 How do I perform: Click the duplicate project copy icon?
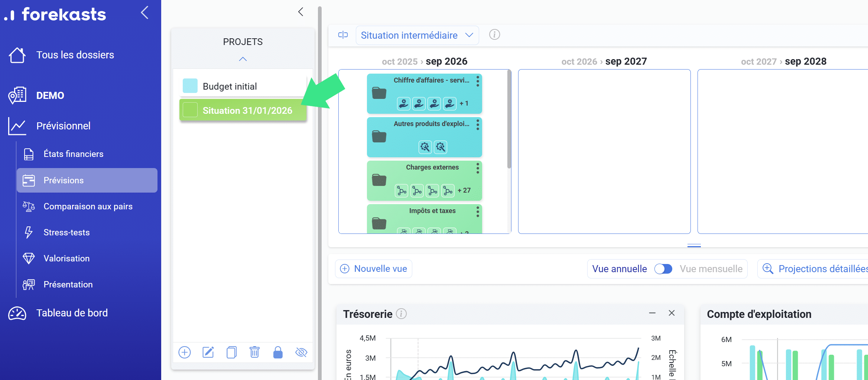[231, 352]
